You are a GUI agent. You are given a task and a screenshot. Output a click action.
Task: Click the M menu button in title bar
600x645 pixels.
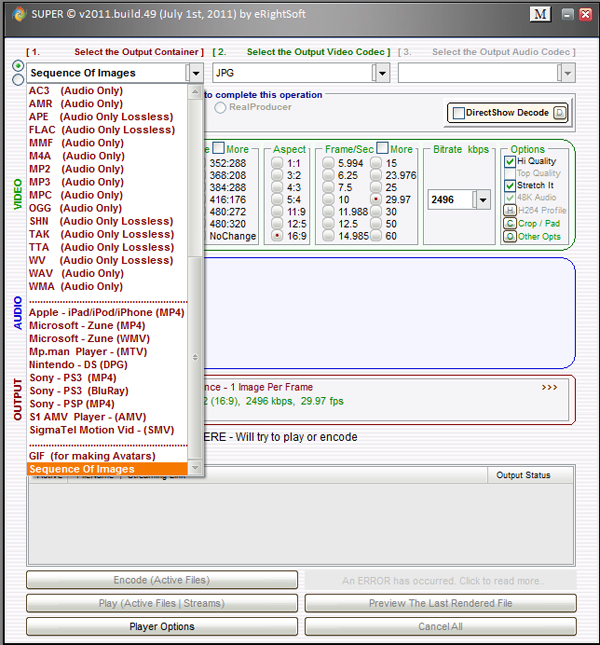[x=540, y=14]
